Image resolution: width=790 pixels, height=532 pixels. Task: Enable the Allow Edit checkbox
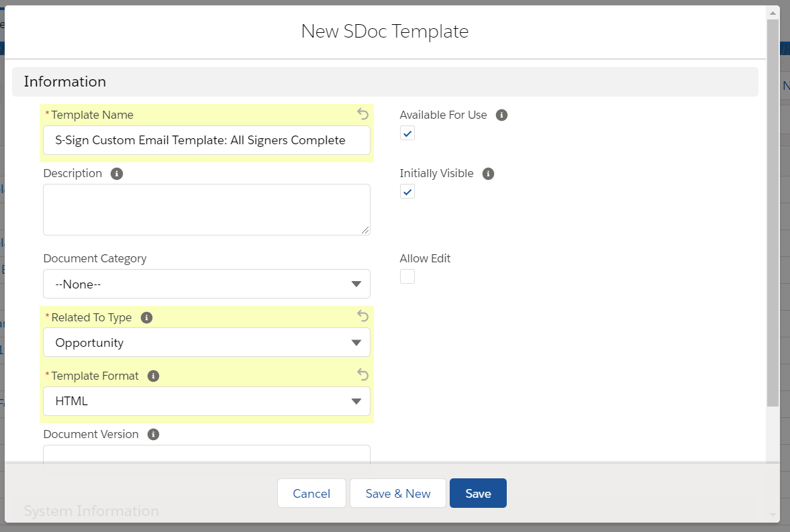coord(407,276)
